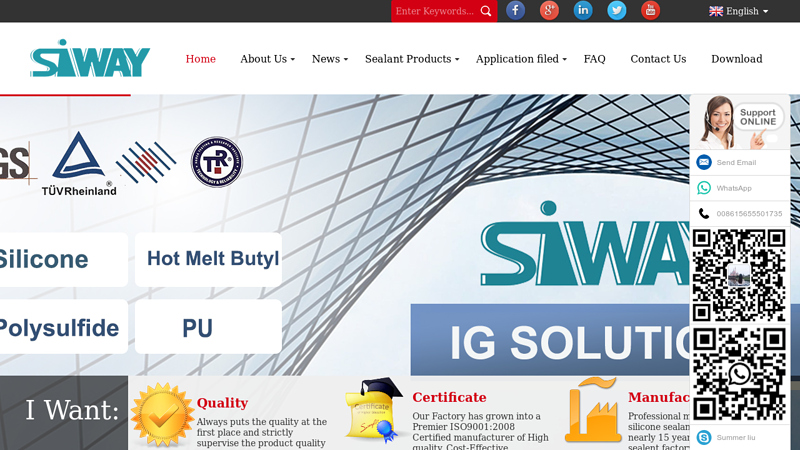Open the Twitter social link

point(616,10)
